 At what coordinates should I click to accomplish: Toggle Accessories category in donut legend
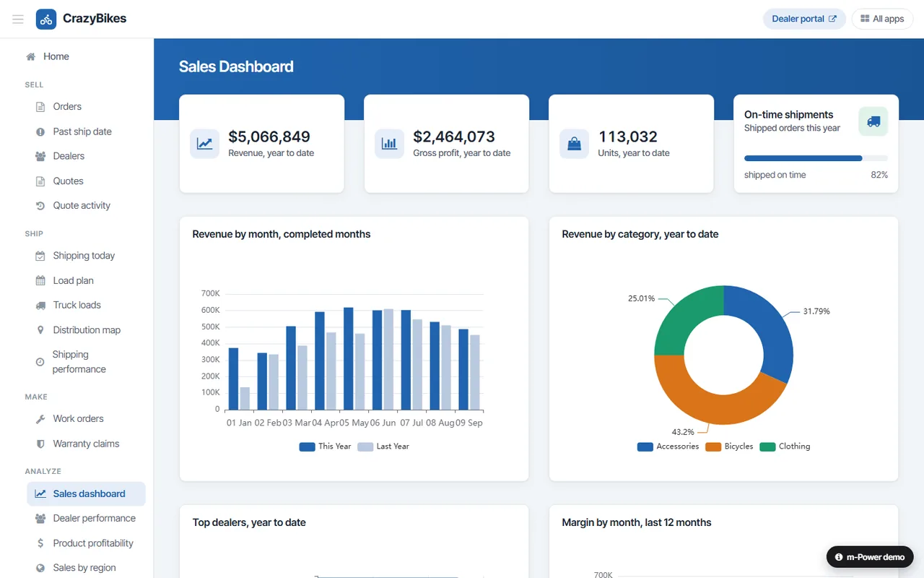coord(668,447)
